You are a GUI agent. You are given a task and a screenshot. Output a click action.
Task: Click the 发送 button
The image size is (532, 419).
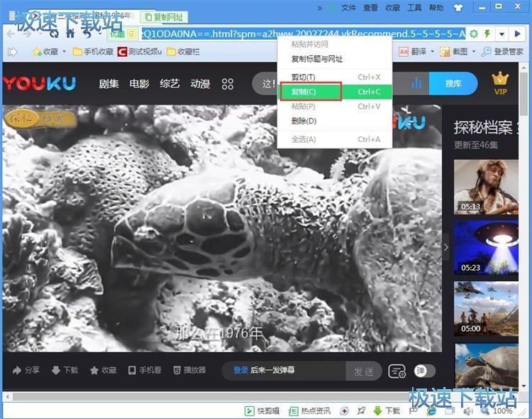coord(363,371)
